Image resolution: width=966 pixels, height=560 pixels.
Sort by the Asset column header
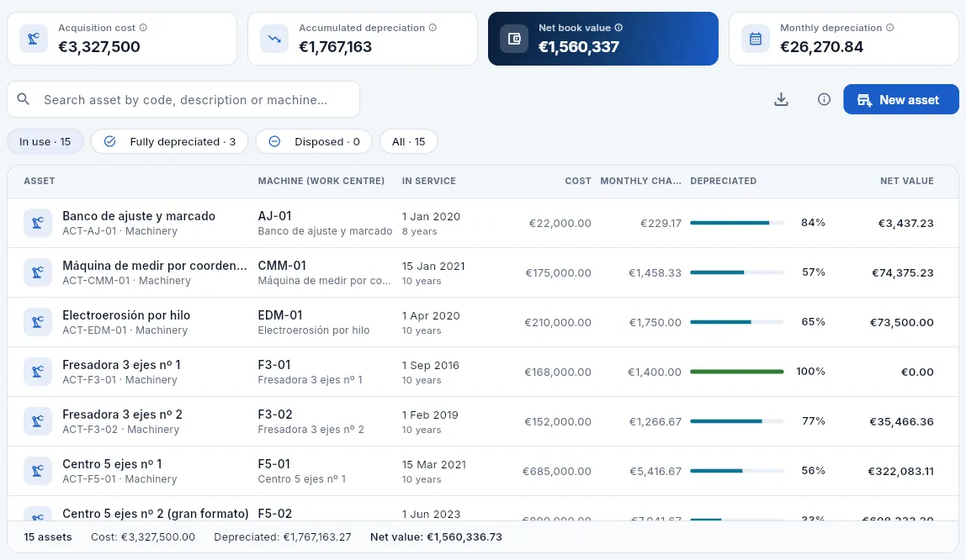(x=40, y=181)
